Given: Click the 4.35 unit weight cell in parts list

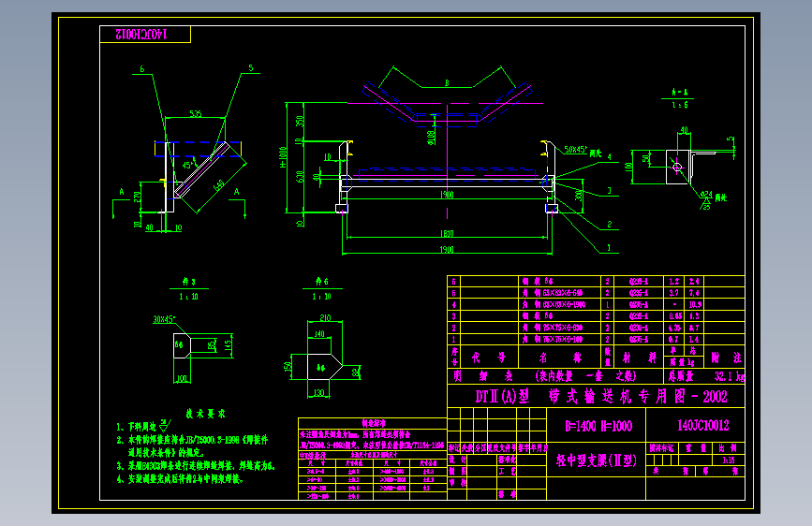Looking at the screenshot, I should coord(673,328).
